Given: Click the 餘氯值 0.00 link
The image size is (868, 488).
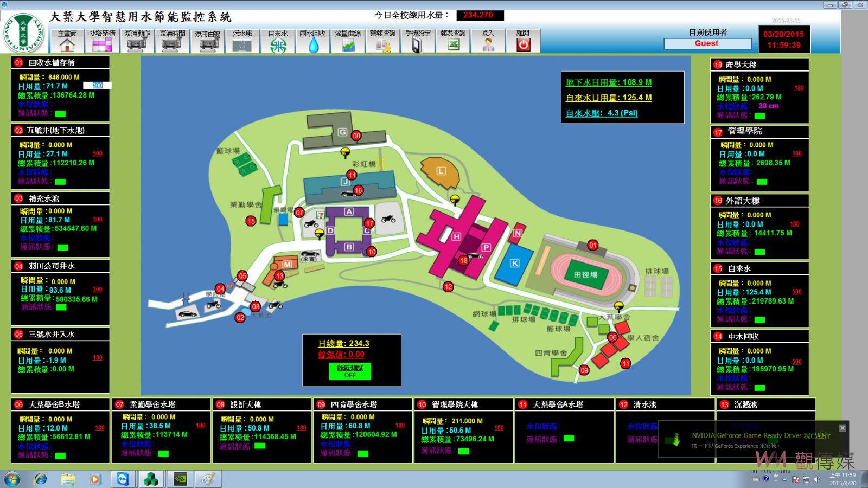Looking at the screenshot, I should 341,355.
